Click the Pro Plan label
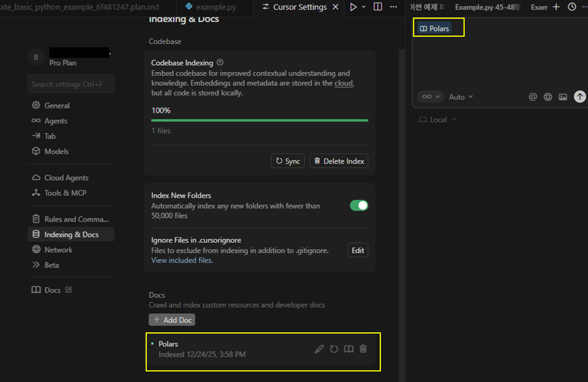588x382 pixels. pos(63,63)
